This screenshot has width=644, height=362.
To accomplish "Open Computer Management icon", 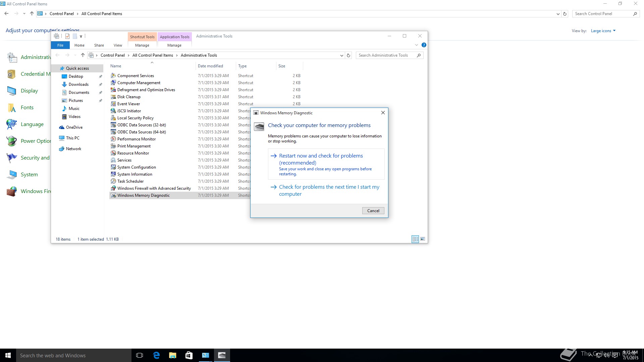I will coord(113,83).
